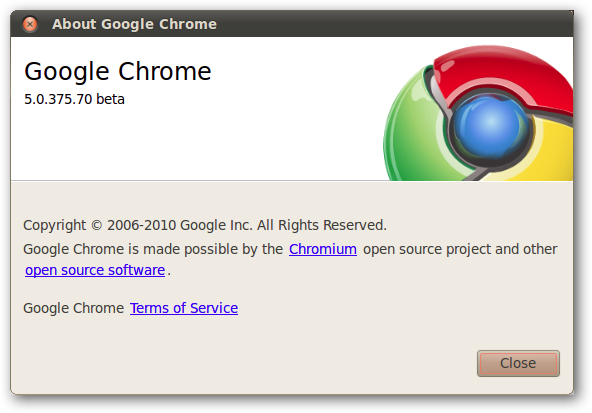Click the Google Chrome logo image
This screenshot has height=413, width=592.
478,112
